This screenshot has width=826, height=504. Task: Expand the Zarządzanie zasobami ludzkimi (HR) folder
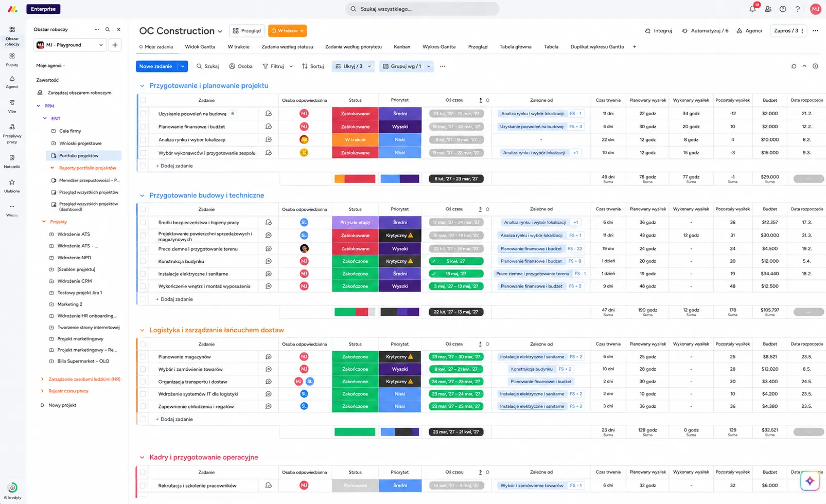42,379
